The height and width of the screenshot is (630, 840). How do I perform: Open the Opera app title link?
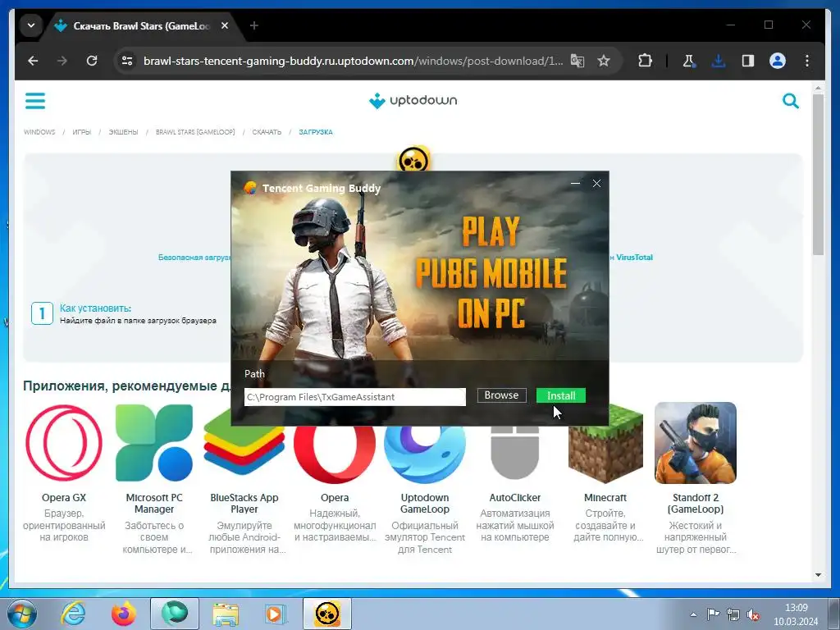click(x=335, y=498)
